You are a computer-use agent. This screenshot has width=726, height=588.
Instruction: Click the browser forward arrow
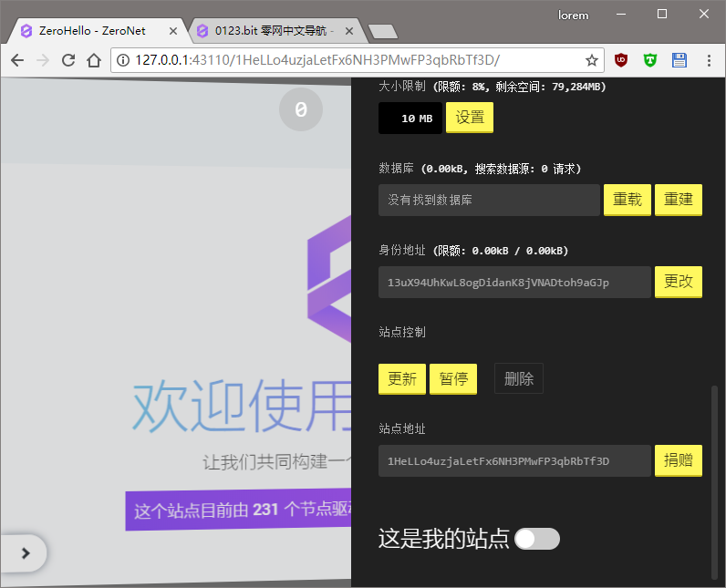tap(43, 60)
